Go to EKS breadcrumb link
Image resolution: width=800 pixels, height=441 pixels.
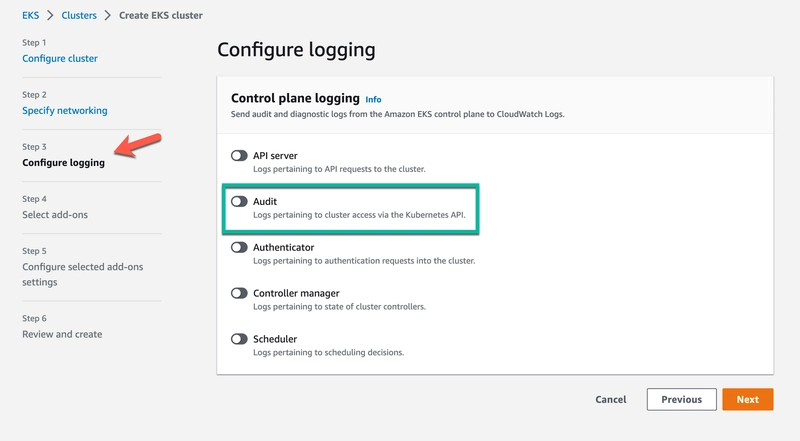[32, 16]
